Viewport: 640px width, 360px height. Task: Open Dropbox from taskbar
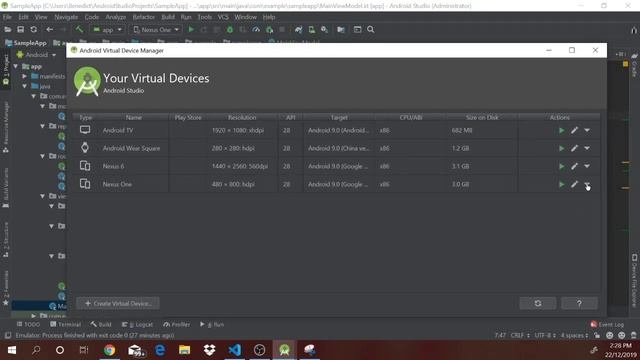(x=209, y=350)
